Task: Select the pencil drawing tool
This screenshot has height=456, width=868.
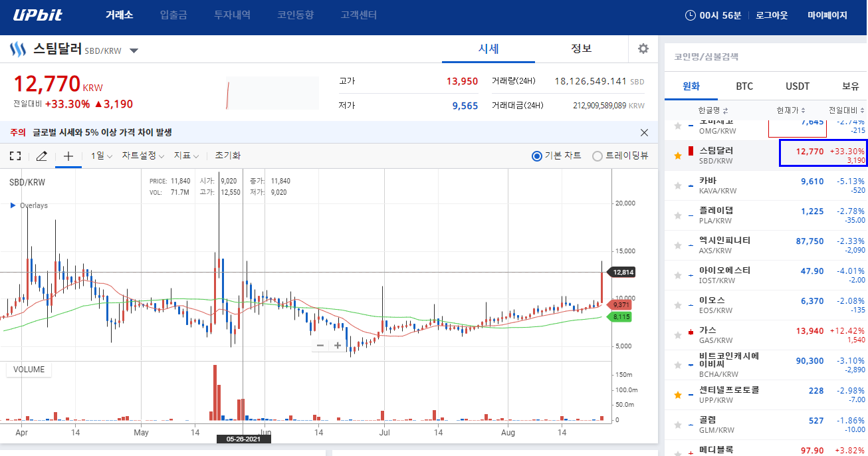Action: 41,156
